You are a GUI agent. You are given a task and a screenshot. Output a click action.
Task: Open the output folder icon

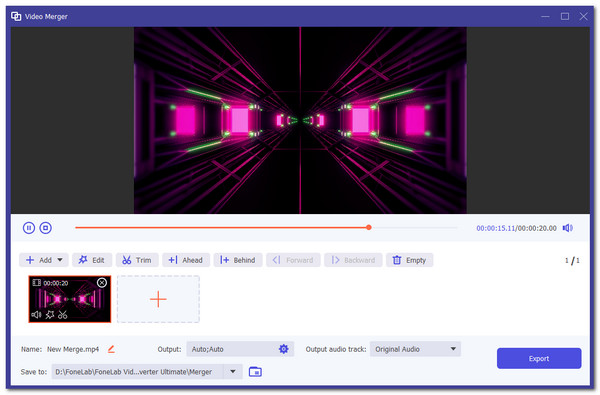pos(255,372)
